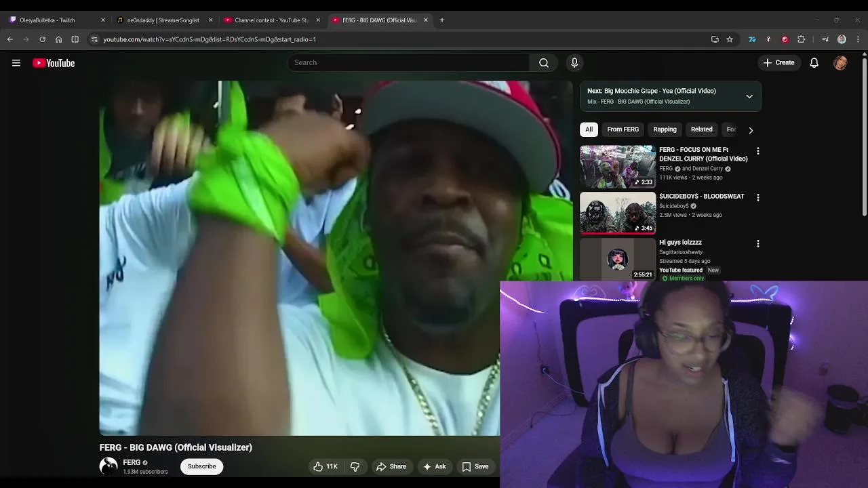The image size is (868, 488).
Task: Select the Rapping filter chip
Action: coord(665,129)
